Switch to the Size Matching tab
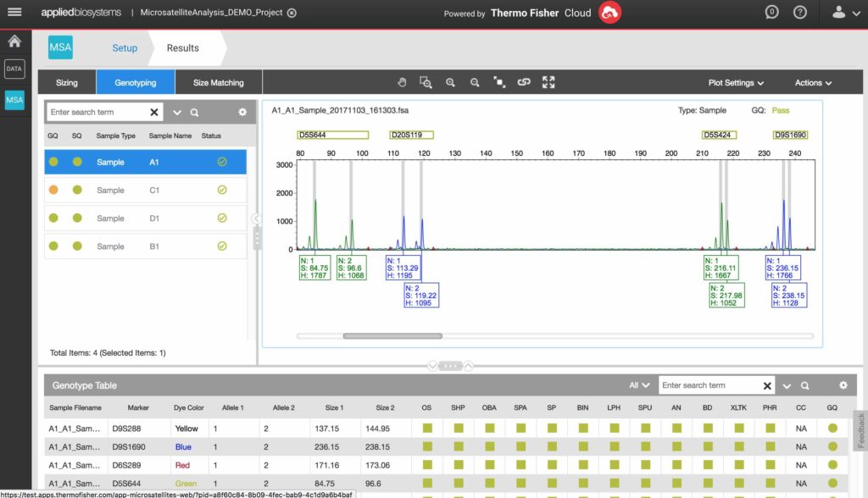This screenshot has width=868, height=498. coord(218,83)
